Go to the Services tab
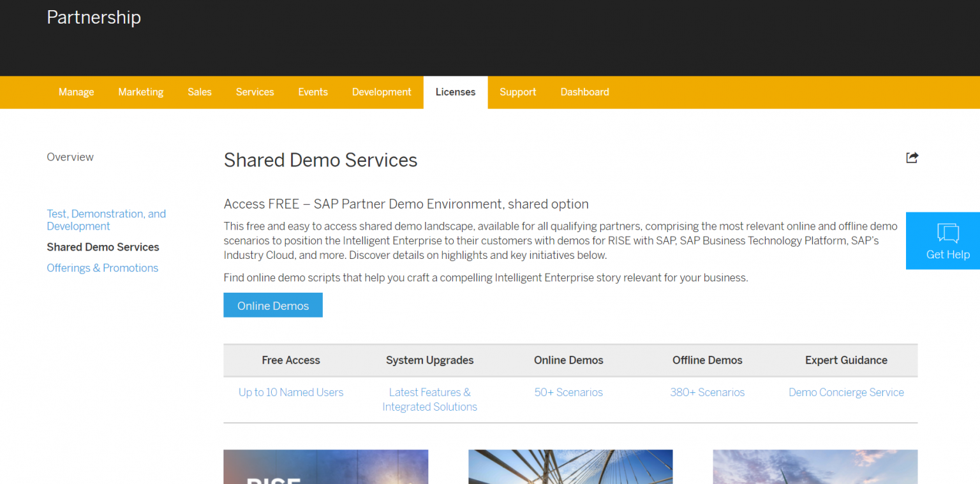This screenshot has width=980, height=484. tap(255, 92)
